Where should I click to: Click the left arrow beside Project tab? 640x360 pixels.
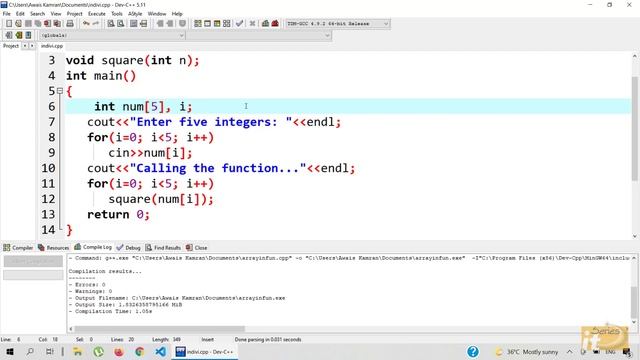pos(24,46)
